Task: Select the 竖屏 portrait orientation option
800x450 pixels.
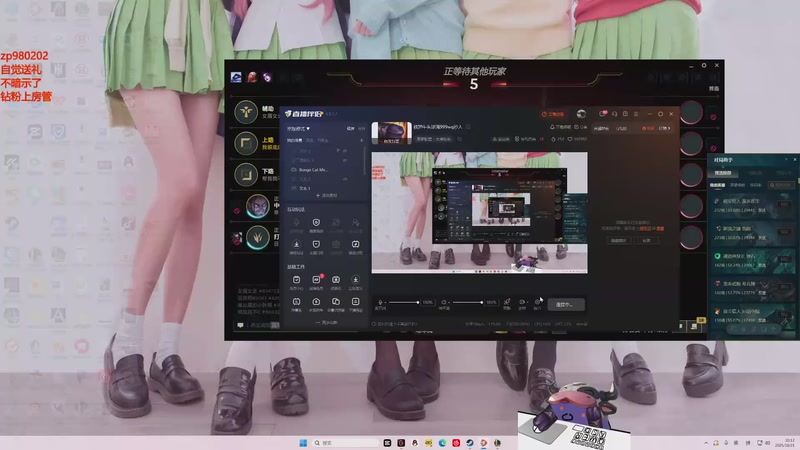Action: 361,129
